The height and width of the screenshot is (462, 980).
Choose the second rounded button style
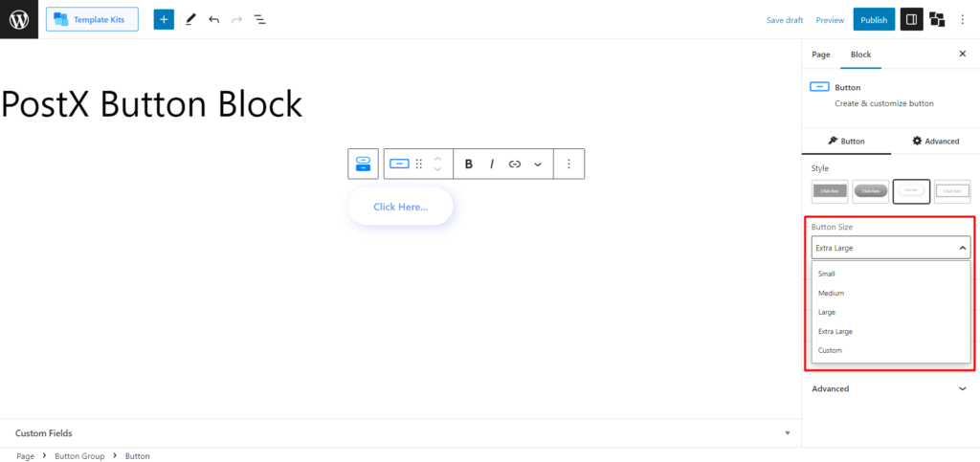tap(871, 191)
